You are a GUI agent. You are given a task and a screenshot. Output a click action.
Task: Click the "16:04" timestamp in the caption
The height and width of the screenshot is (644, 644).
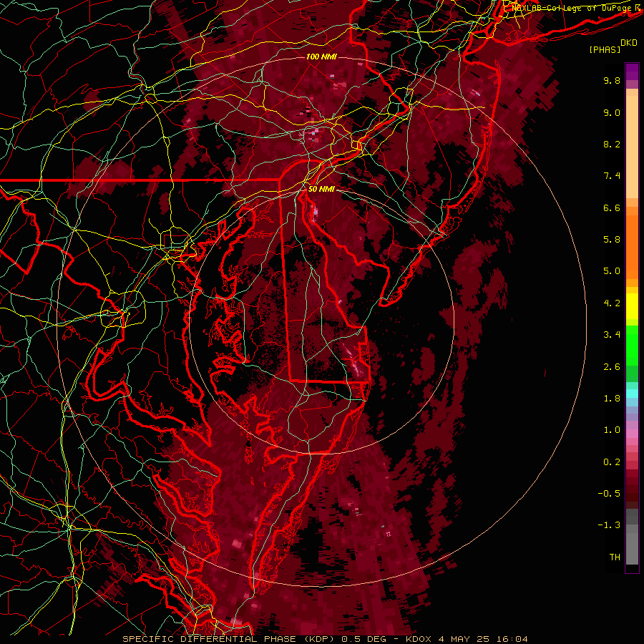[x=513, y=639]
